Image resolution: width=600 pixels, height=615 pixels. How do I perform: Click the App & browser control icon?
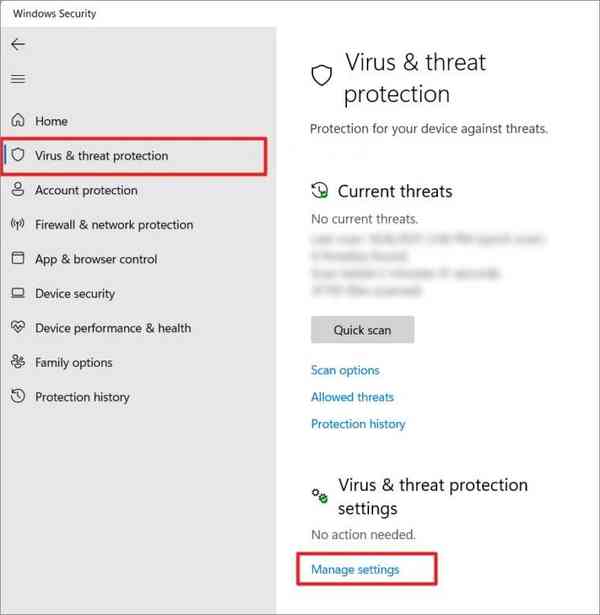tap(17, 259)
